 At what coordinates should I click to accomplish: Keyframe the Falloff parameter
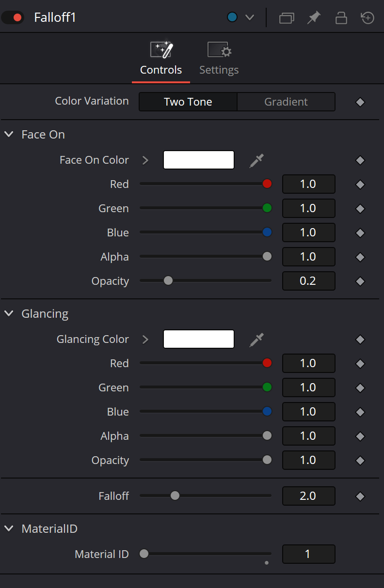[360, 496]
